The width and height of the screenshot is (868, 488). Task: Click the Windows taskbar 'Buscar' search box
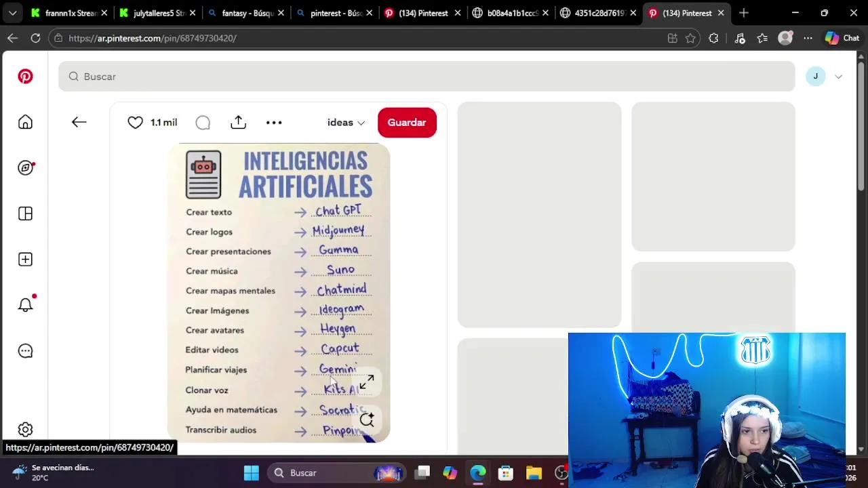337,473
